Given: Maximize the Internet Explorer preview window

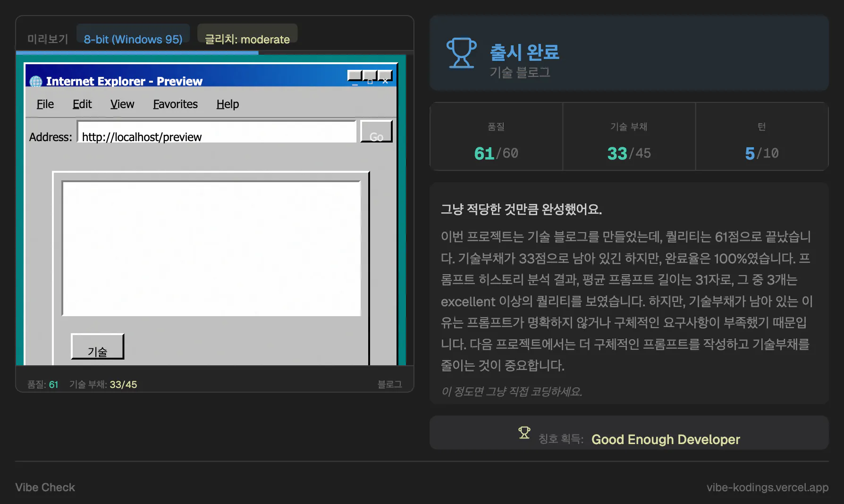Looking at the screenshot, I should pyautogui.click(x=370, y=76).
